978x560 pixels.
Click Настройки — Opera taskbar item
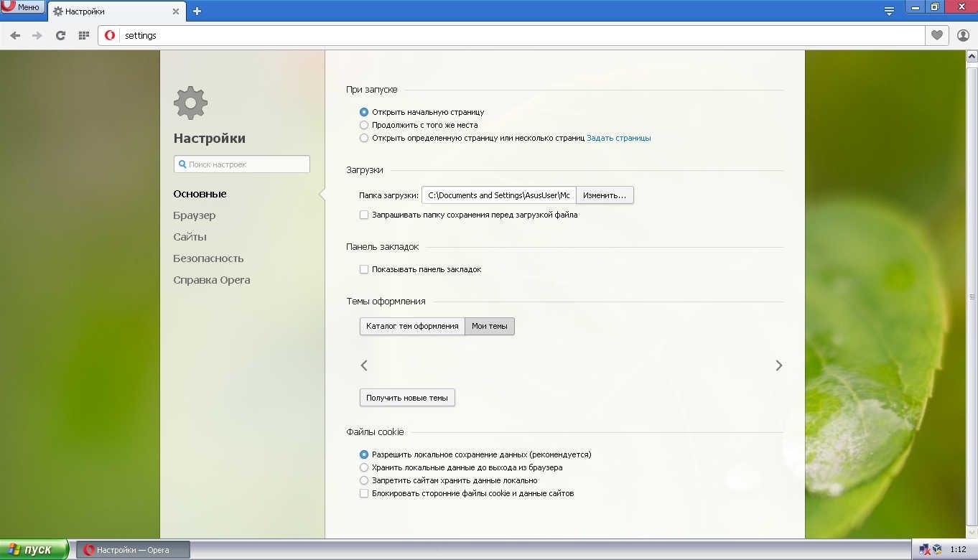pos(133,550)
